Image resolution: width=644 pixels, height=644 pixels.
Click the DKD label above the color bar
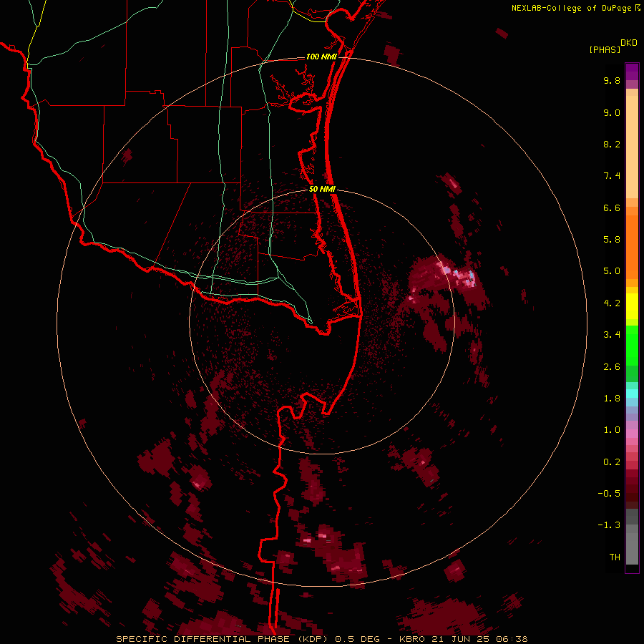pyautogui.click(x=629, y=43)
